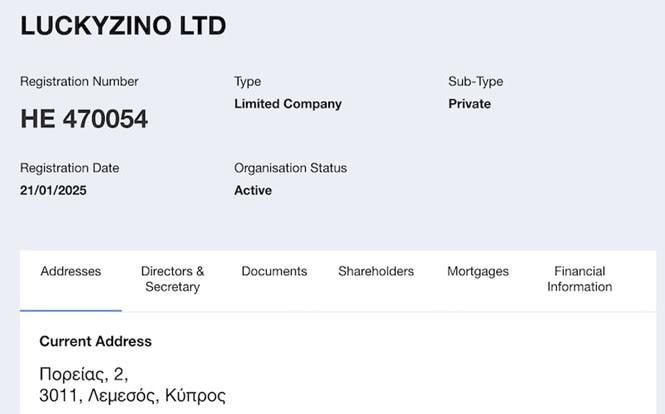Click the 3011, Λεμεσός, Κύπρος address line
This screenshot has width=665, height=414.
pos(132,396)
